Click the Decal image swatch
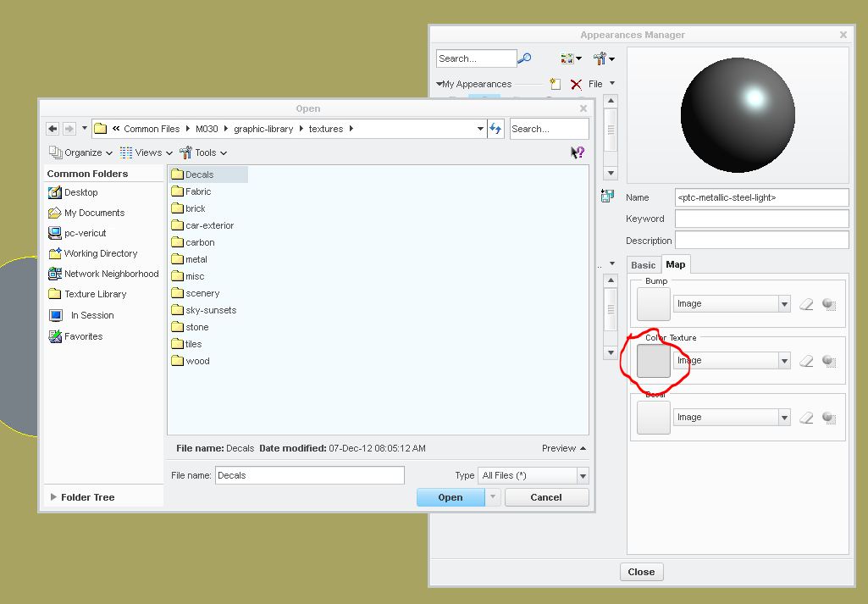Image resolution: width=868 pixels, height=604 pixels. click(x=654, y=418)
